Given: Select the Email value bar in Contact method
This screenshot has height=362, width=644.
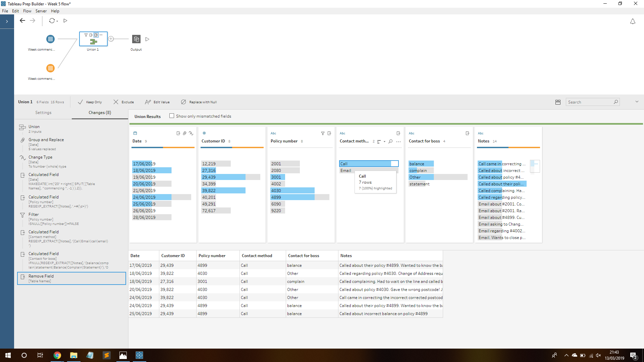Looking at the screenshot, I should point(346,171).
